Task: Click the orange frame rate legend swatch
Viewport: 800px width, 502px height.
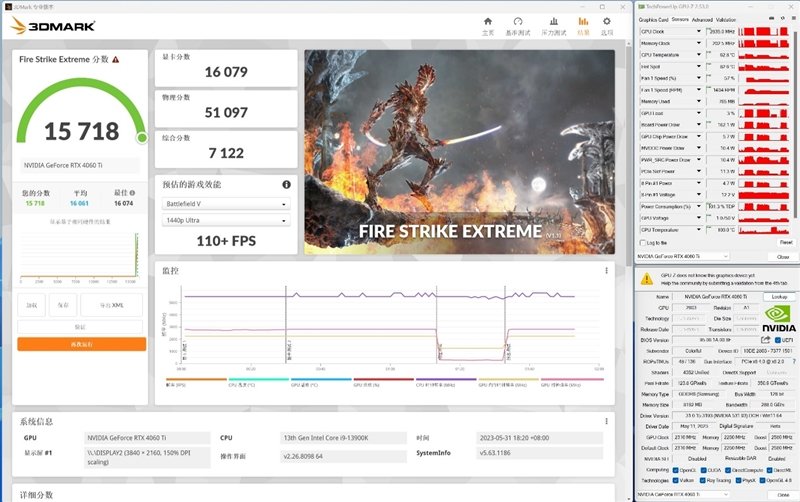Action: tap(196, 379)
